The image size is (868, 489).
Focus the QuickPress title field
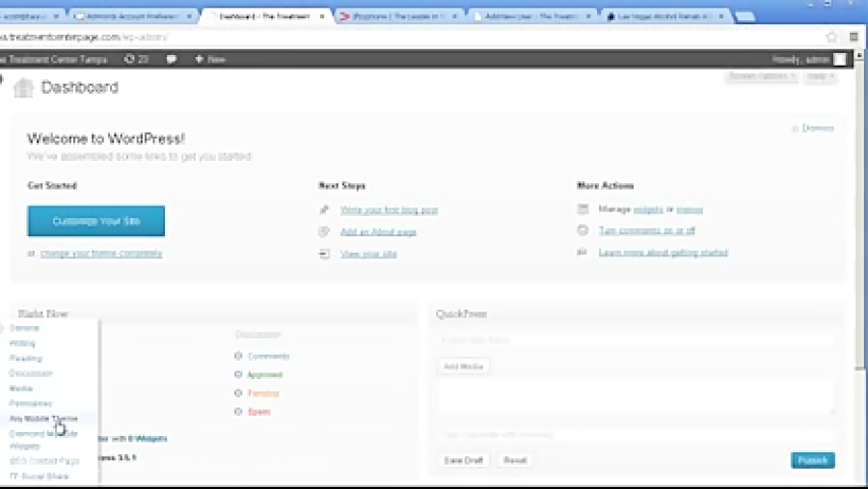click(x=636, y=340)
